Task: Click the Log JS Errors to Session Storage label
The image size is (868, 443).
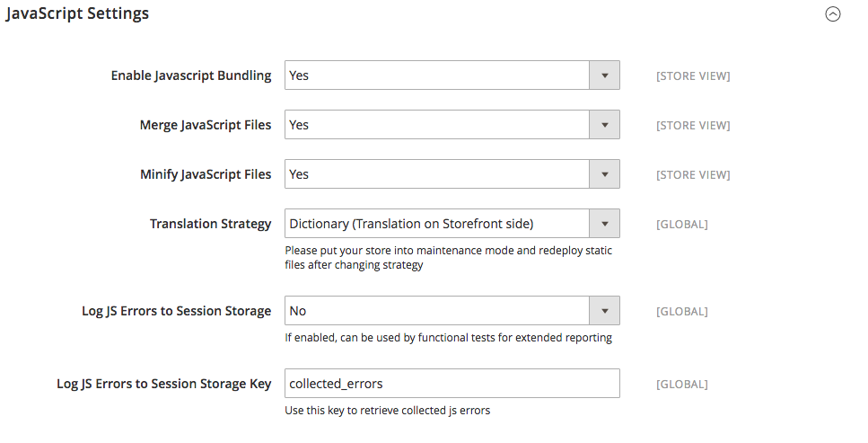Action: 177,311
